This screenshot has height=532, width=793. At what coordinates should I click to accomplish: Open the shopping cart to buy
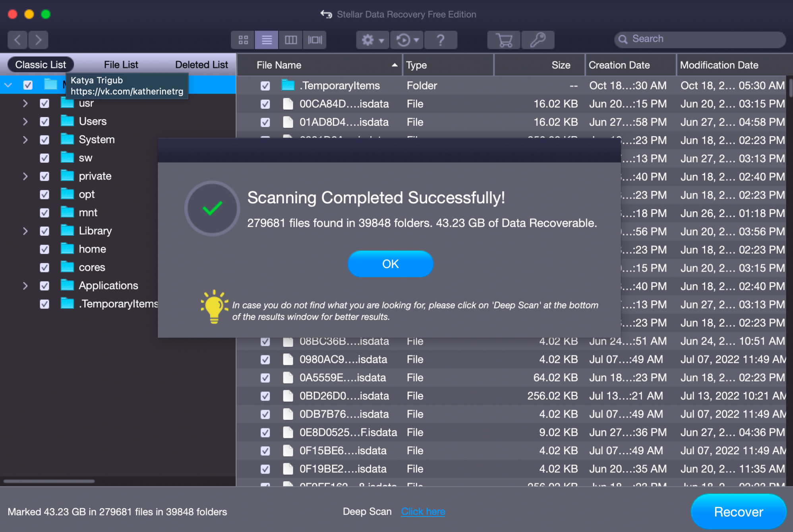(504, 40)
